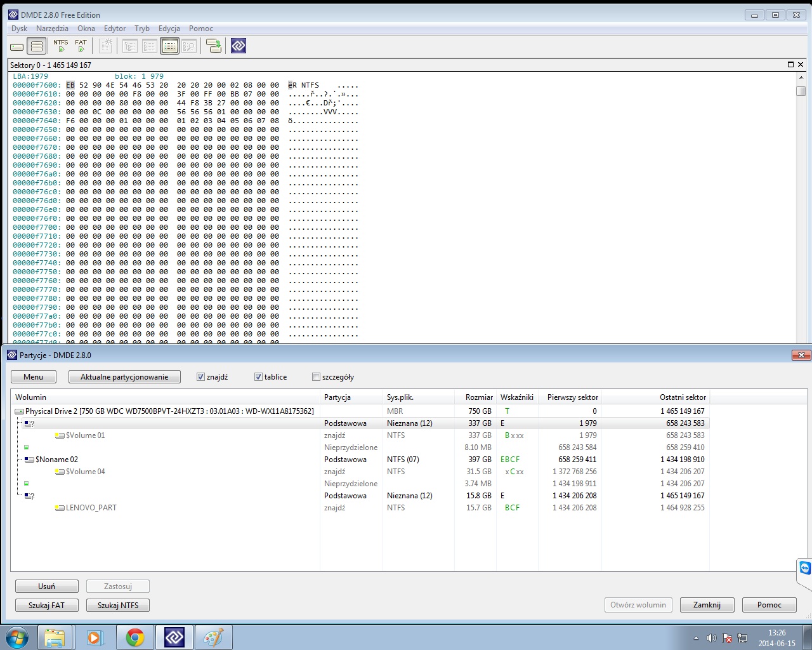Viewport: 812px width, 650px height.
Task: Toggle the tablice checkbox
Action: tap(258, 377)
